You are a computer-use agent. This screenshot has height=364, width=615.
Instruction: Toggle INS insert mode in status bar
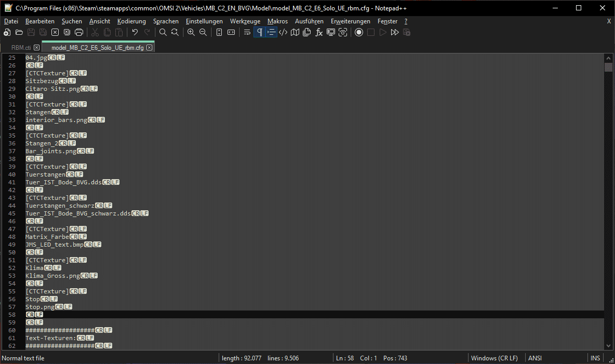pyautogui.click(x=595, y=358)
